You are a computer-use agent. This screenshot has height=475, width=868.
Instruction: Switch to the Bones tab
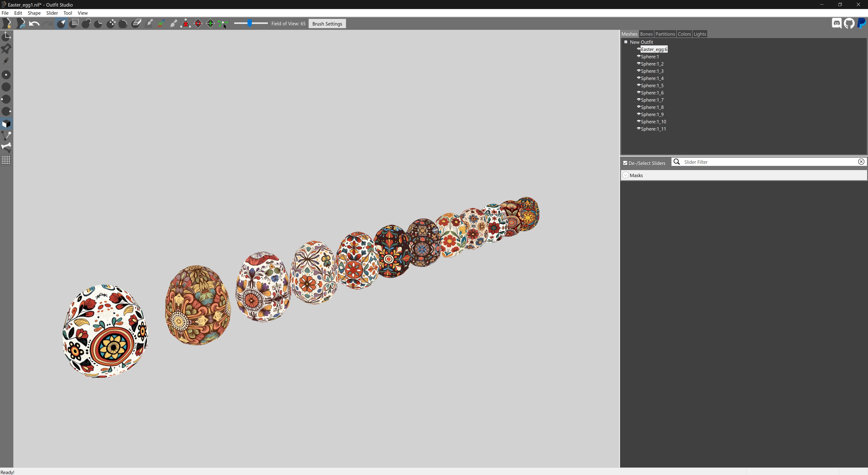pyautogui.click(x=646, y=34)
